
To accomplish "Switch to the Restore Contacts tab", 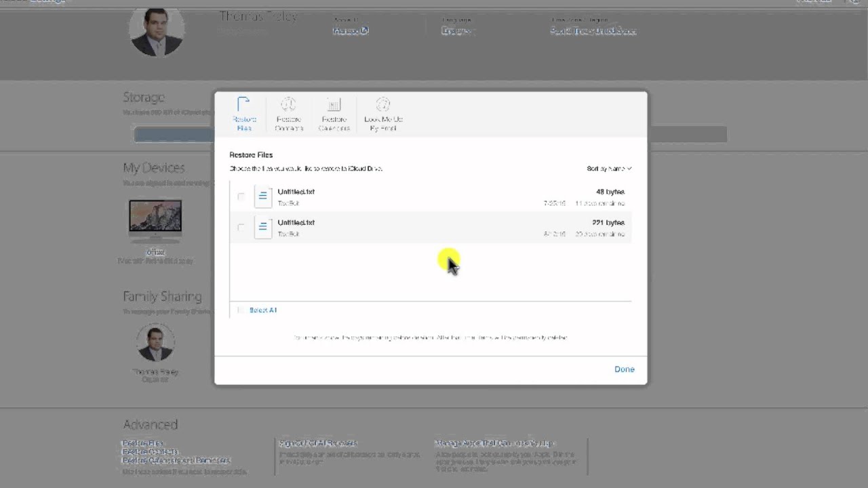I will [288, 114].
